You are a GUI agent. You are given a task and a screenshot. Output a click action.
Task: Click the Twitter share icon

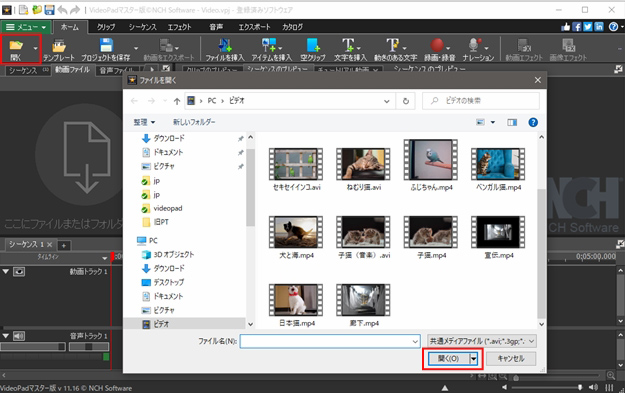pyautogui.click(x=588, y=27)
